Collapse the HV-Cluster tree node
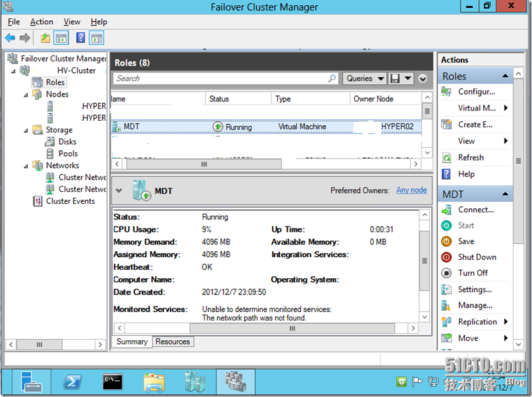532x397 pixels. point(13,71)
